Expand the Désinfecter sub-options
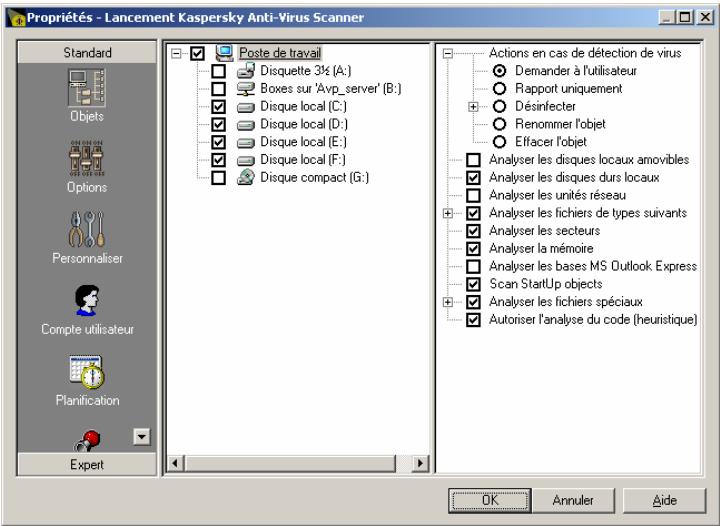Viewport: 720px width, 526px height. tap(473, 106)
